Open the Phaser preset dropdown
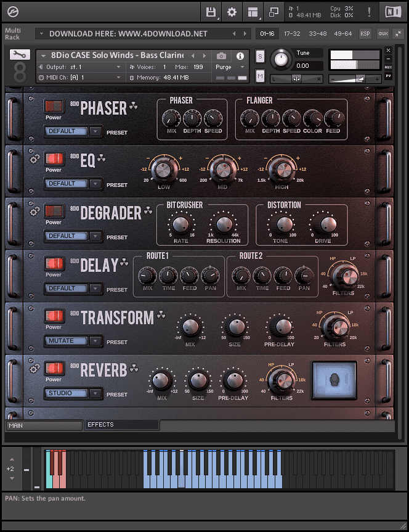The width and height of the screenshot is (409, 532). click(73, 131)
